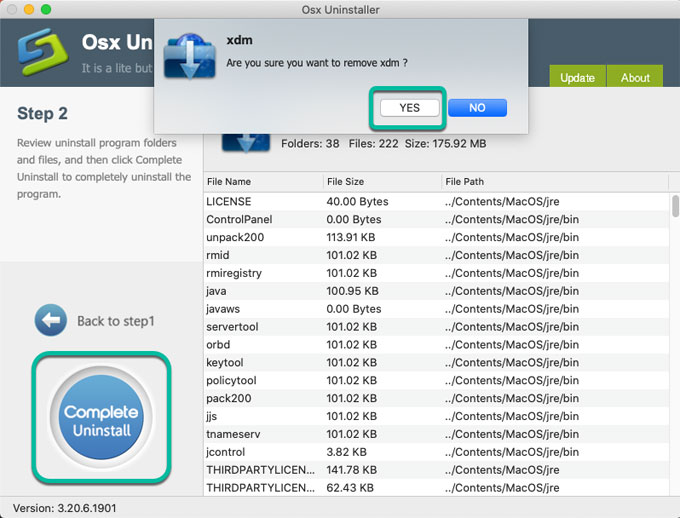Sort by File Path column header

(555, 182)
